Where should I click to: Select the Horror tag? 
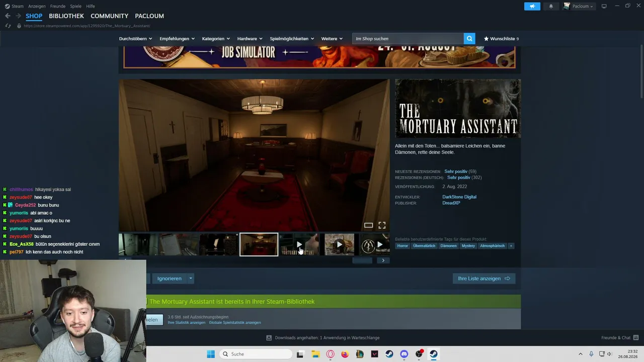[403, 246]
